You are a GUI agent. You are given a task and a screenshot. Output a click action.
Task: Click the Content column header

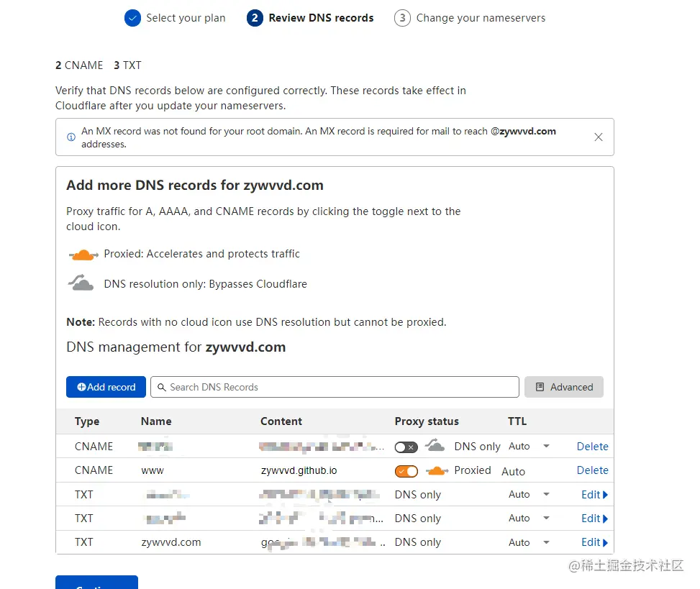click(x=281, y=421)
